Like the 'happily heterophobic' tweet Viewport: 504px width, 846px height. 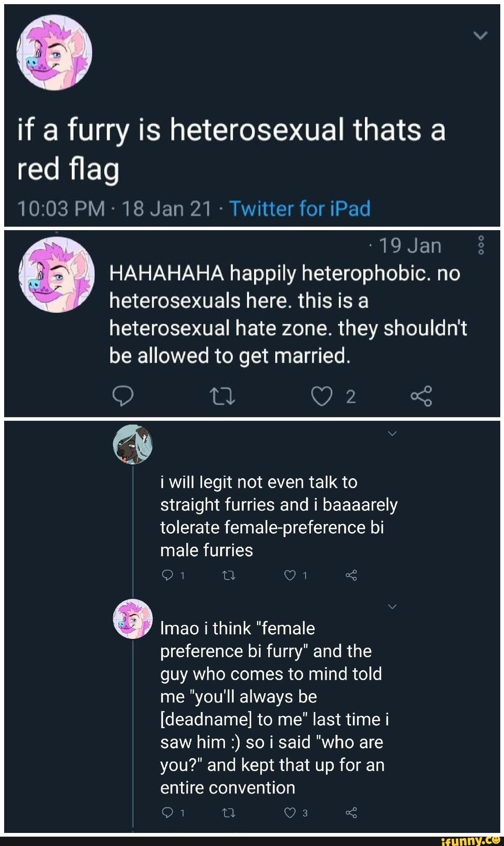[322, 396]
